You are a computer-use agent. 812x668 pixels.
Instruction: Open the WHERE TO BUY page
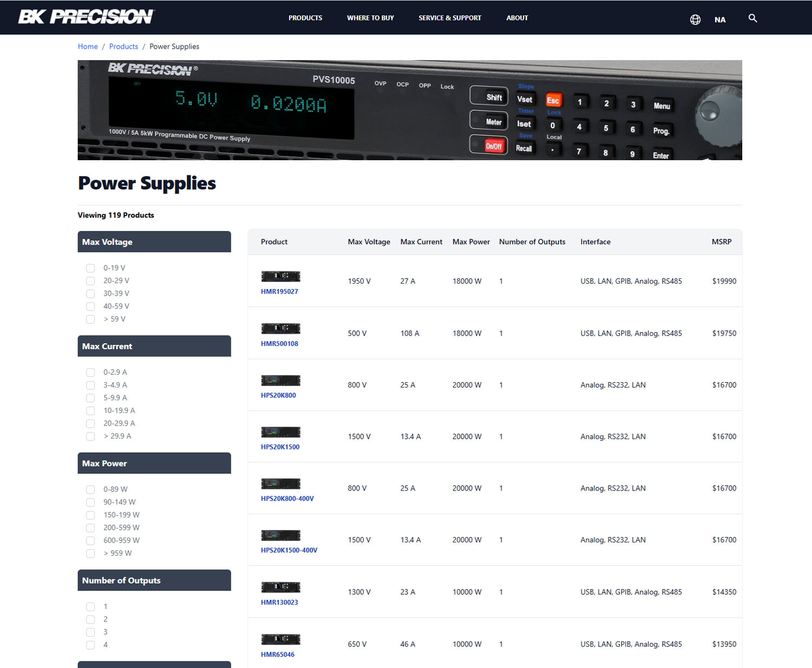coord(370,17)
